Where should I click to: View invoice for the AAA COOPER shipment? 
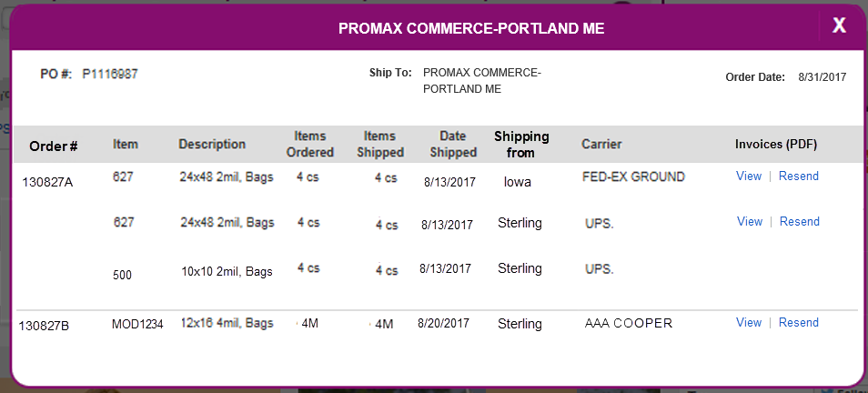pyautogui.click(x=749, y=322)
